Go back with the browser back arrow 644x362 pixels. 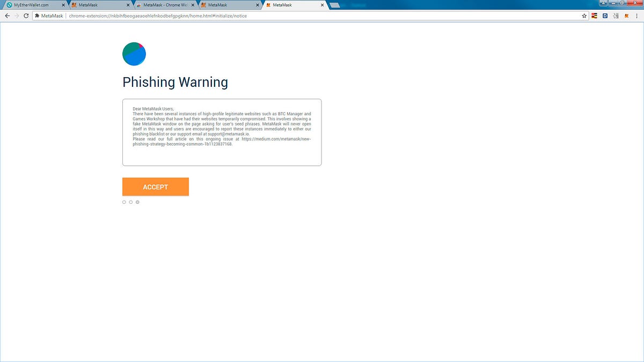(7, 16)
